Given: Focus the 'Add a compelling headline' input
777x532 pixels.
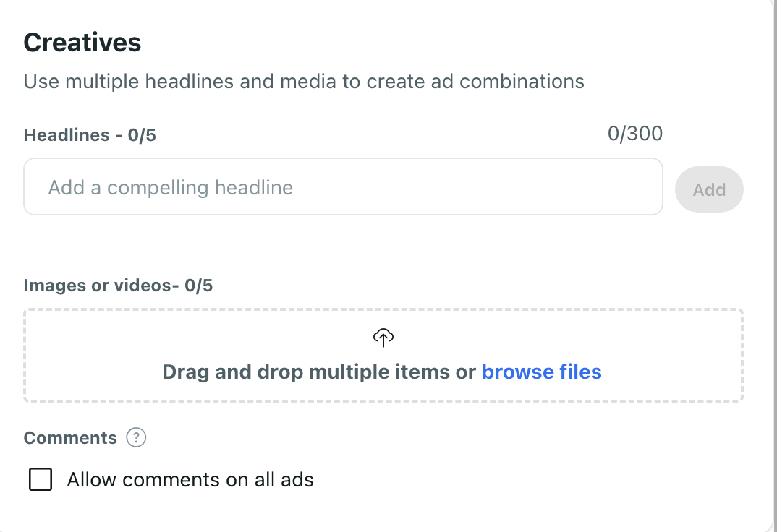Looking at the screenshot, I should click(343, 187).
